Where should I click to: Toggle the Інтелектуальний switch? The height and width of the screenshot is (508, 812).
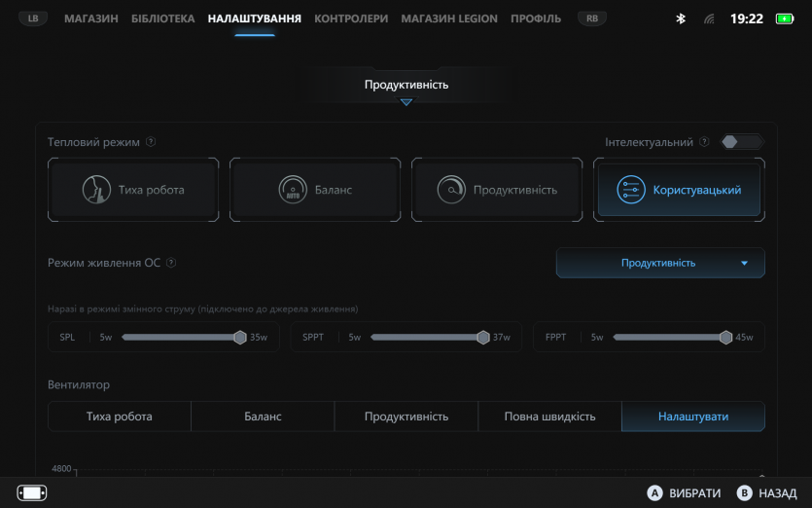point(742,142)
